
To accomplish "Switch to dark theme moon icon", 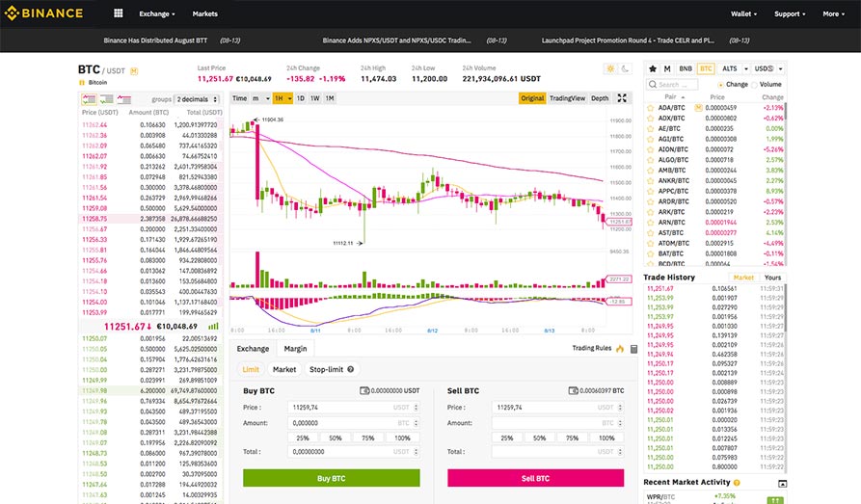I will pyautogui.click(x=625, y=68).
